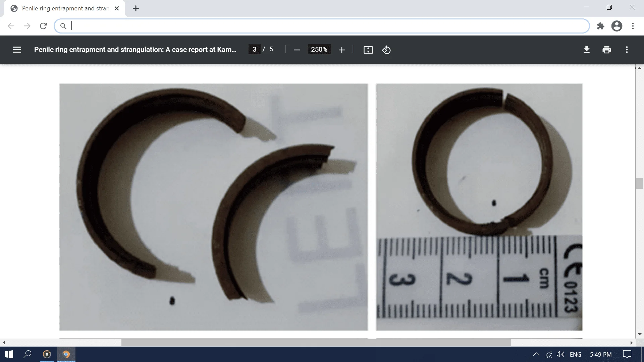
Task: Show hidden system tray icons
Action: (x=536, y=354)
